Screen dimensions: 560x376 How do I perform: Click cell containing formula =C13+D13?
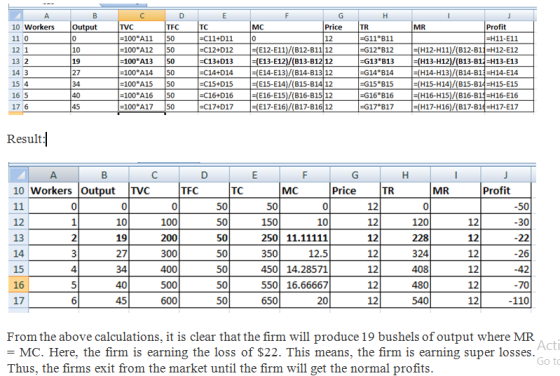(x=224, y=61)
